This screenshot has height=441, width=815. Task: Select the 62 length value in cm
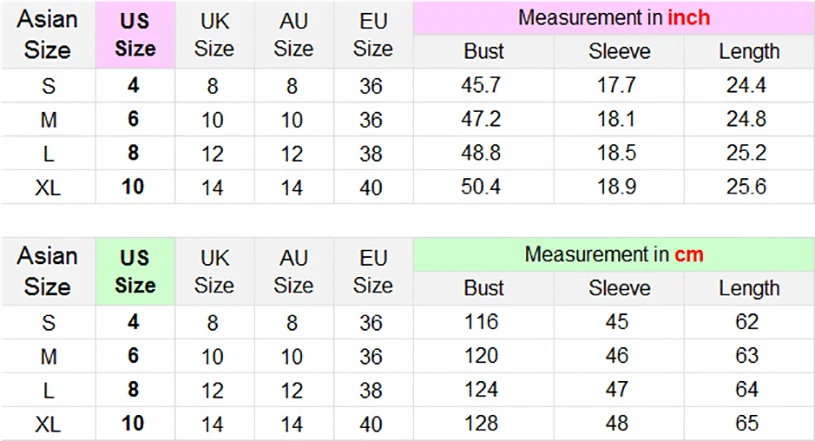747,323
